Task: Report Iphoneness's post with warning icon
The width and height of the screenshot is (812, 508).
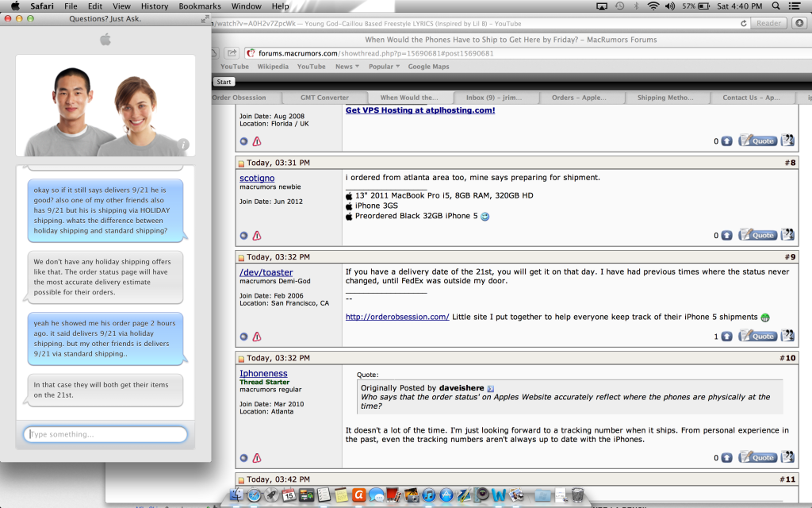Action: (257, 458)
